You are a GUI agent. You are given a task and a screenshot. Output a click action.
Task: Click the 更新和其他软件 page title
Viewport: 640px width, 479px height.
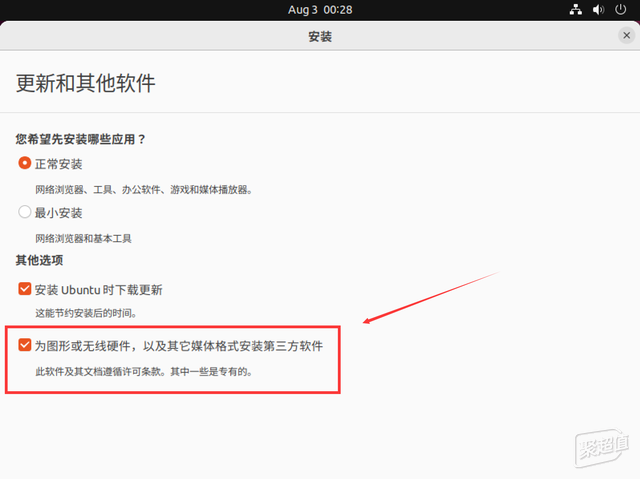point(86,83)
